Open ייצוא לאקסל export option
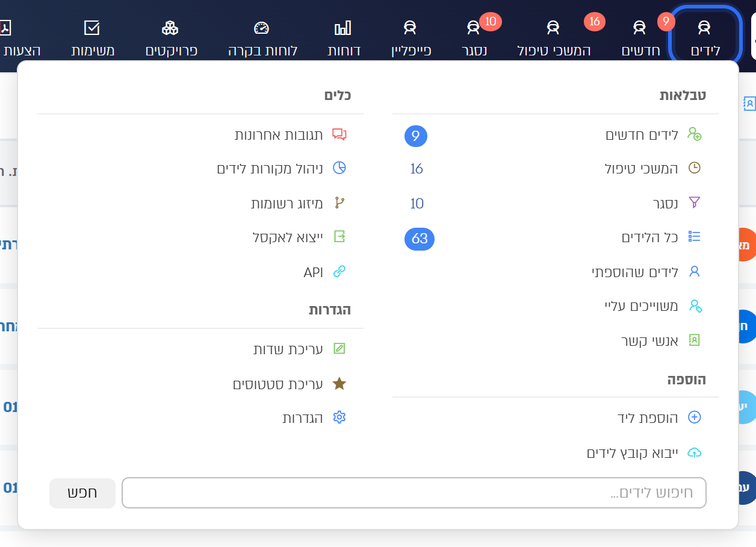Screen dimensions: 756x547 coord(288,237)
